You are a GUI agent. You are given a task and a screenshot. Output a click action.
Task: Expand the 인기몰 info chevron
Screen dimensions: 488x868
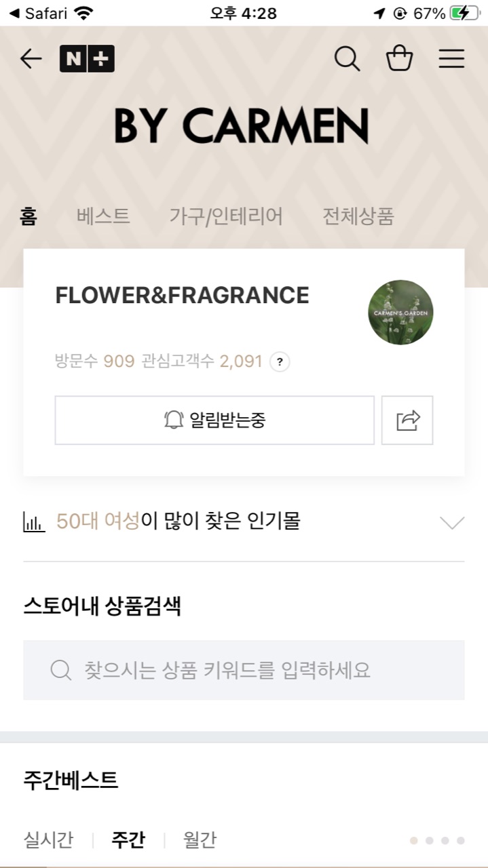452,522
